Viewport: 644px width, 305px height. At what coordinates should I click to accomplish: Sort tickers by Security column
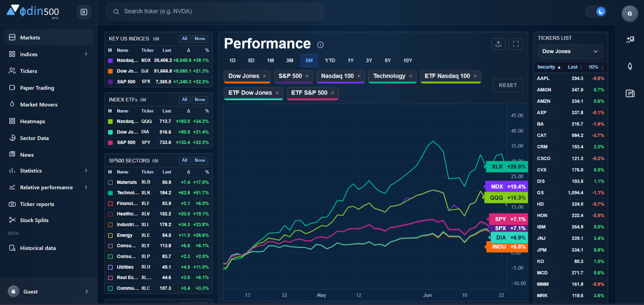point(549,67)
